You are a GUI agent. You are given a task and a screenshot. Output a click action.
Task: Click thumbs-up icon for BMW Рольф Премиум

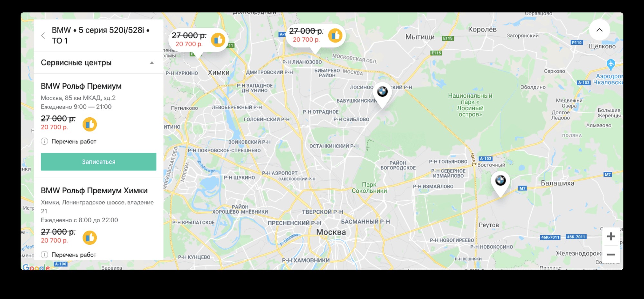[90, 124]
